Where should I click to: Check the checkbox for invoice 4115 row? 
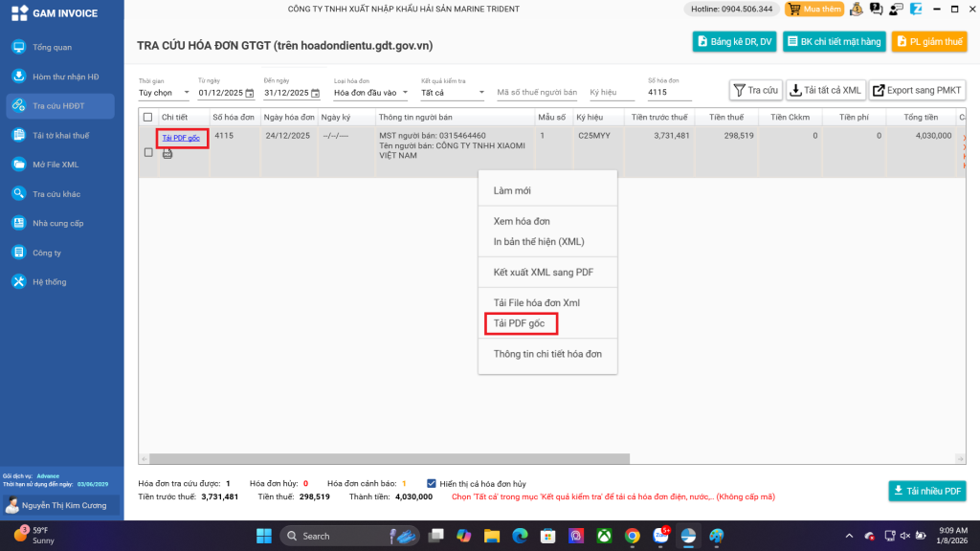pyautogui.click(x=147, y=152)
